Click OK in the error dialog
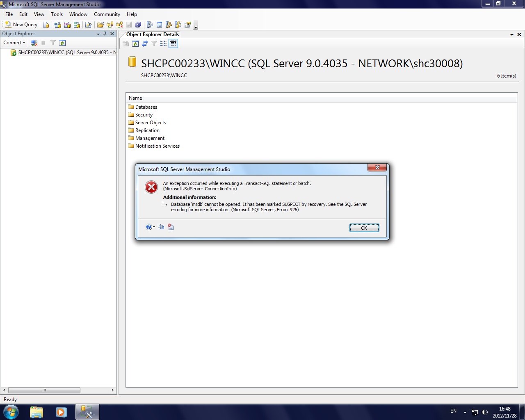This screenshot has height=420, width=525. (x=364, y=228)
